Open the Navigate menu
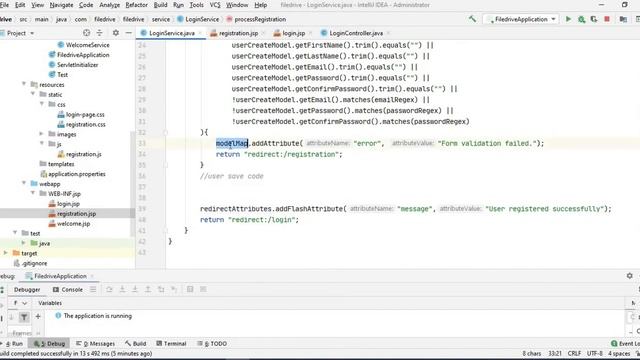The image size is (640, 360). (x=61, y=5)
